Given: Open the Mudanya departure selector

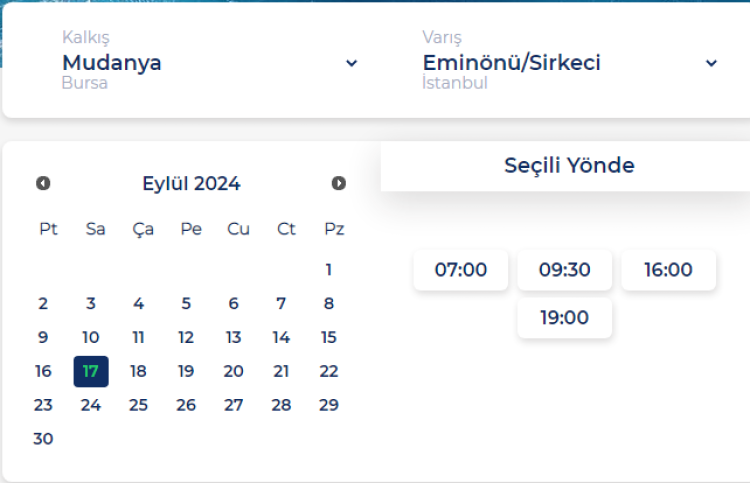Looking at the screenshot, I should 112,63.
